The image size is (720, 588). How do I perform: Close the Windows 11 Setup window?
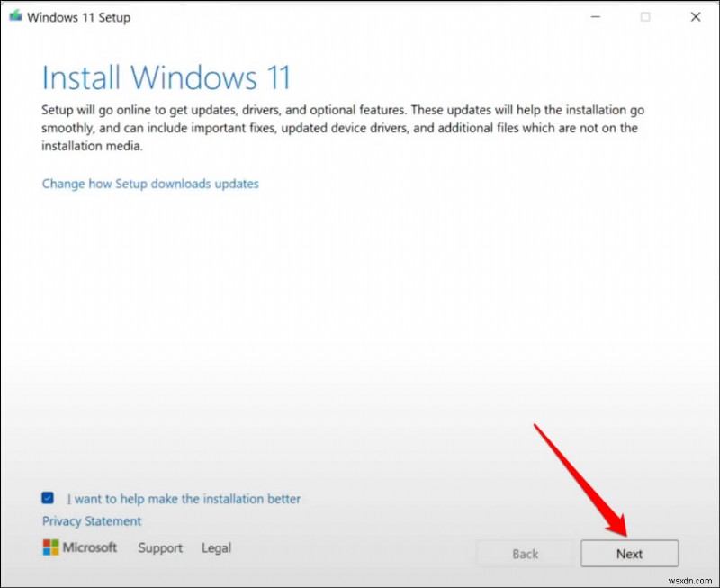[x=696, y=17]
